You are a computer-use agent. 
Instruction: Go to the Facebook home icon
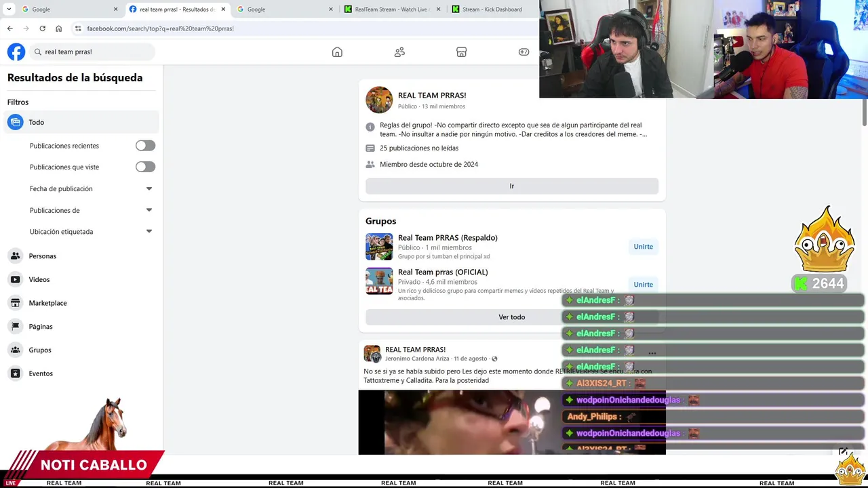[337, 52]
